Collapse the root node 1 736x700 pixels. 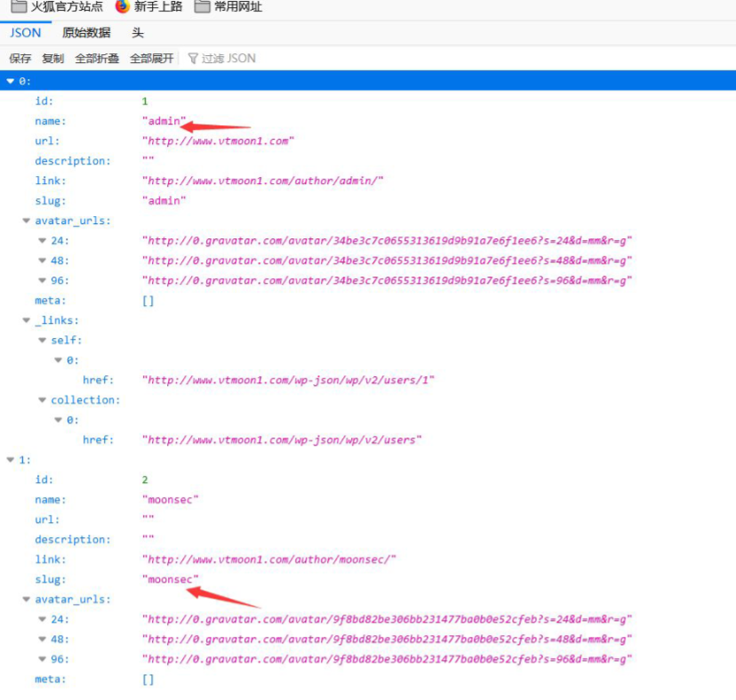(11, 460)
